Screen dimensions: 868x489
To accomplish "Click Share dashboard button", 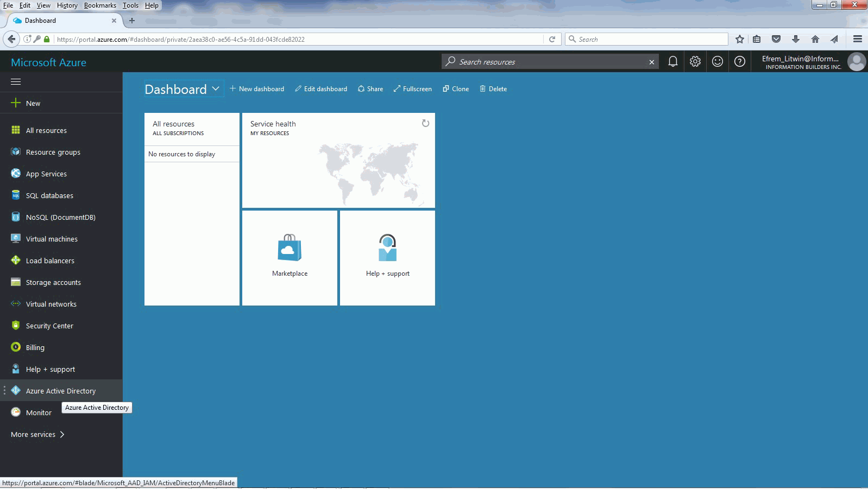I will [370, 89].
